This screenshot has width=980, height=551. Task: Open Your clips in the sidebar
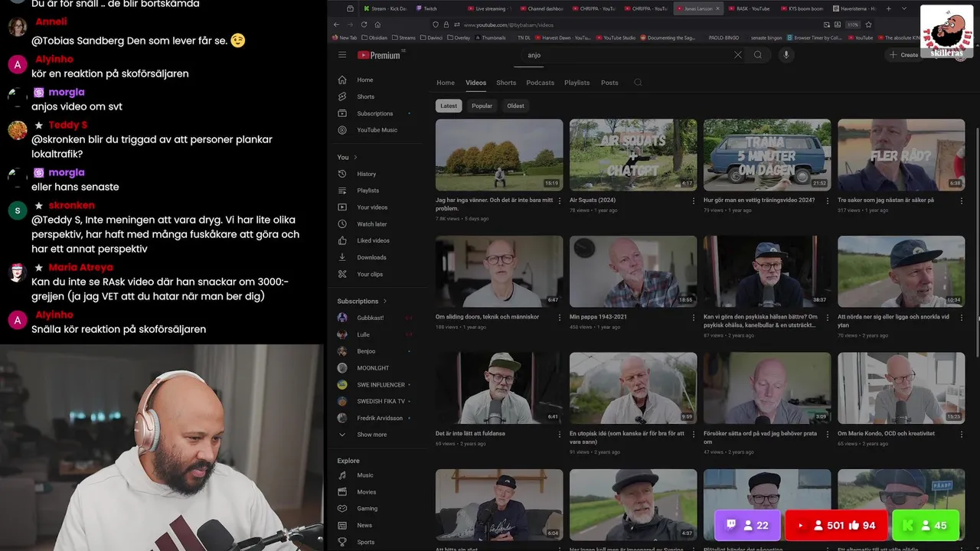[x=370, y=274]
